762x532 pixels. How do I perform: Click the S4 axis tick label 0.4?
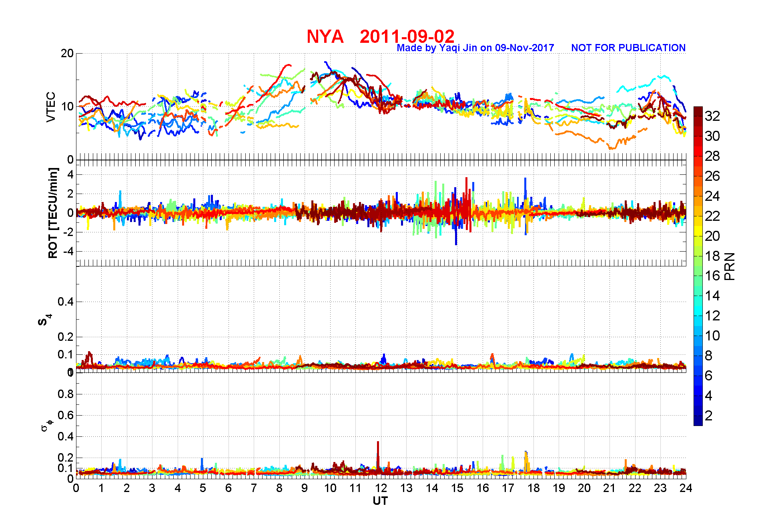click(x=66, y=302)
